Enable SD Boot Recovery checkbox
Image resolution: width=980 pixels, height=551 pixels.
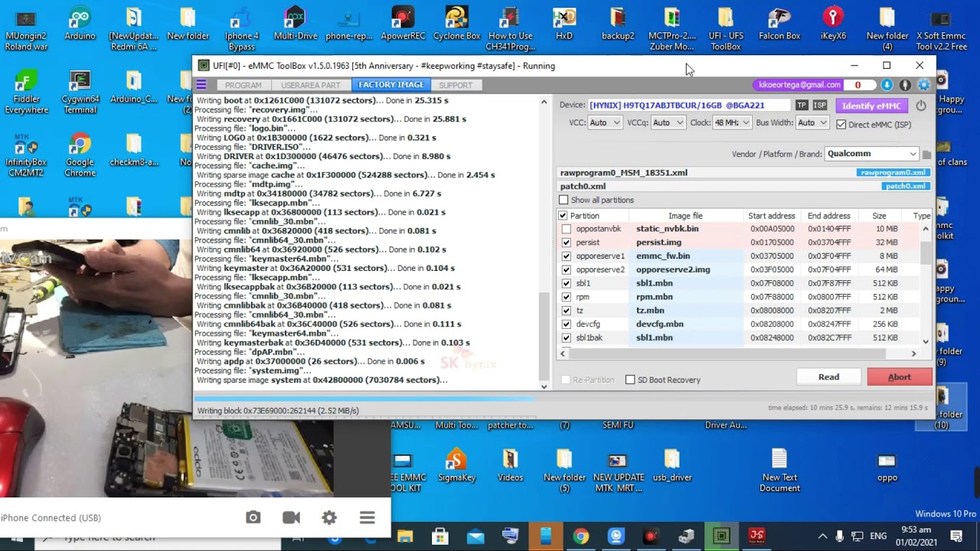coord(630,380)
